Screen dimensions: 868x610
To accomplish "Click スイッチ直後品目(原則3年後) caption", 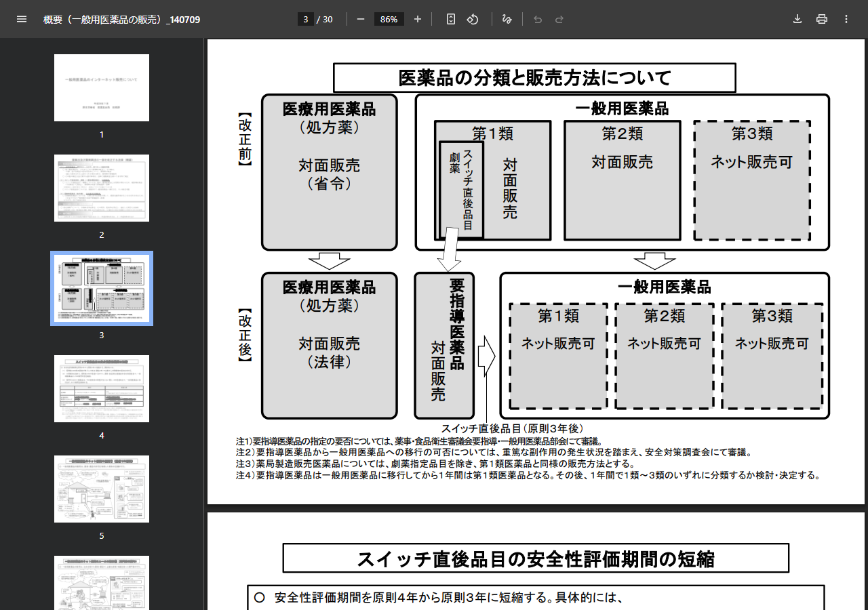I will coord(512,428).
